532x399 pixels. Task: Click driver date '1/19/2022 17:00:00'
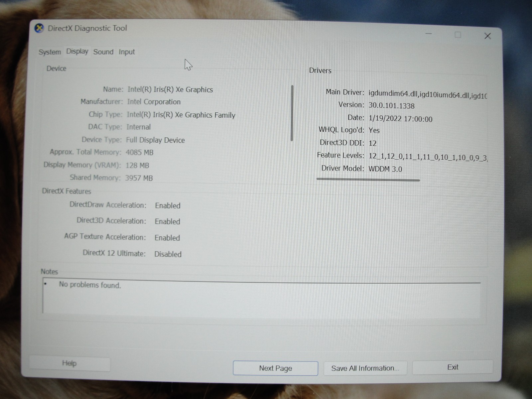pos(400,119)
